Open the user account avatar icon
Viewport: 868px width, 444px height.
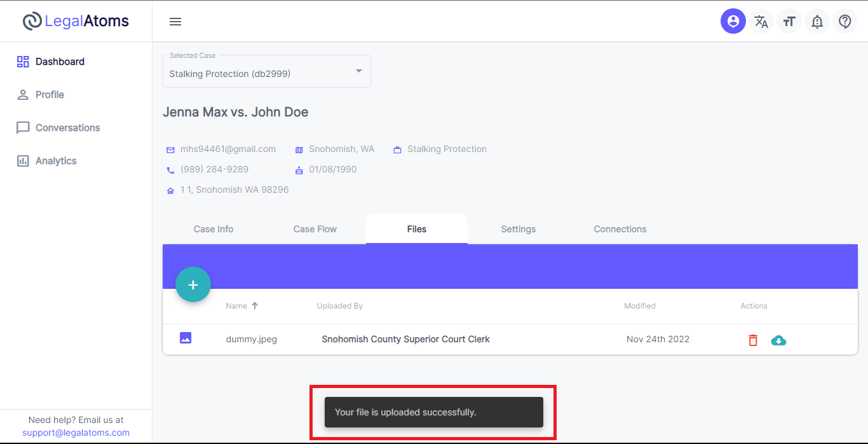click(x=733, y=22)
